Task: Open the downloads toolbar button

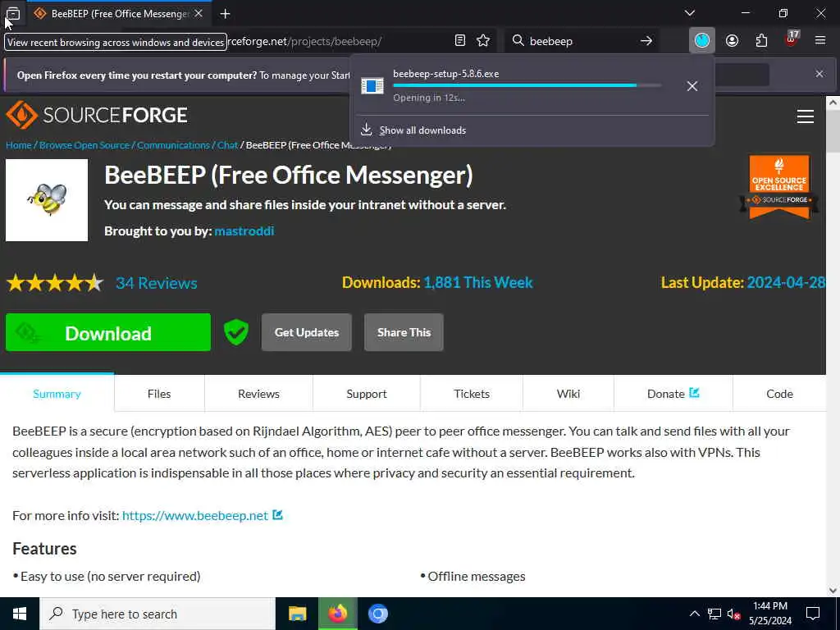Action: pos(702,40)
